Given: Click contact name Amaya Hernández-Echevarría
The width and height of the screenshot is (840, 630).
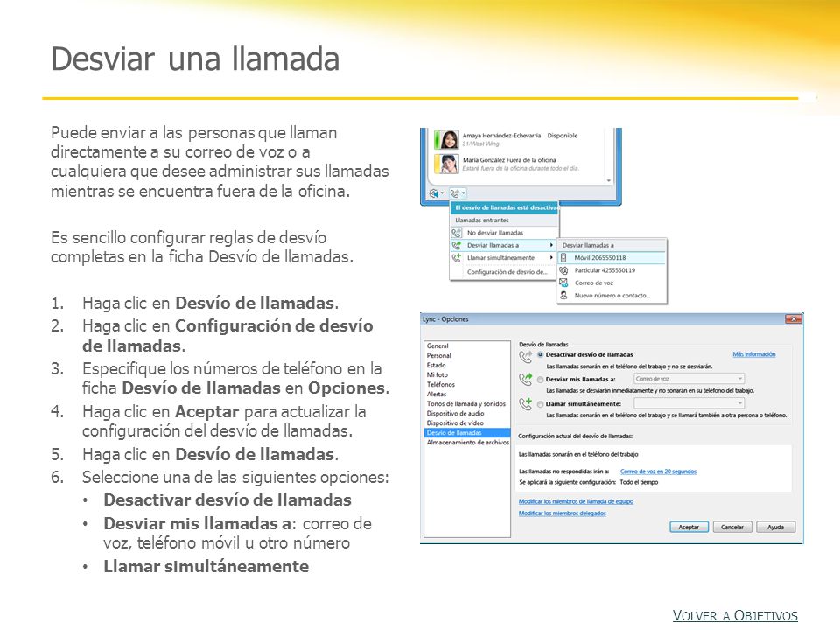Looking at the screenshot, I should click(x=501, y=136).
